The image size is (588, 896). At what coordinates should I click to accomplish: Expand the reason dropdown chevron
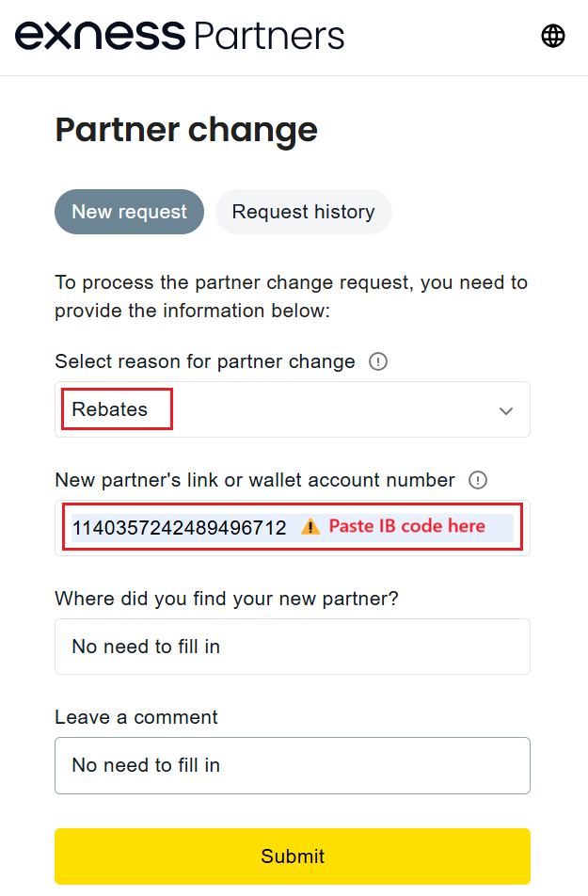pyautogui.click(x=506, y=411)
